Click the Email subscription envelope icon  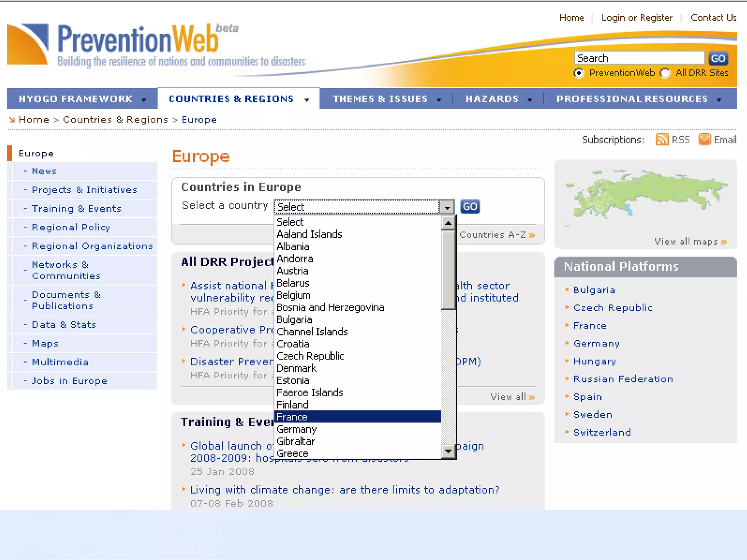[704, 139]
